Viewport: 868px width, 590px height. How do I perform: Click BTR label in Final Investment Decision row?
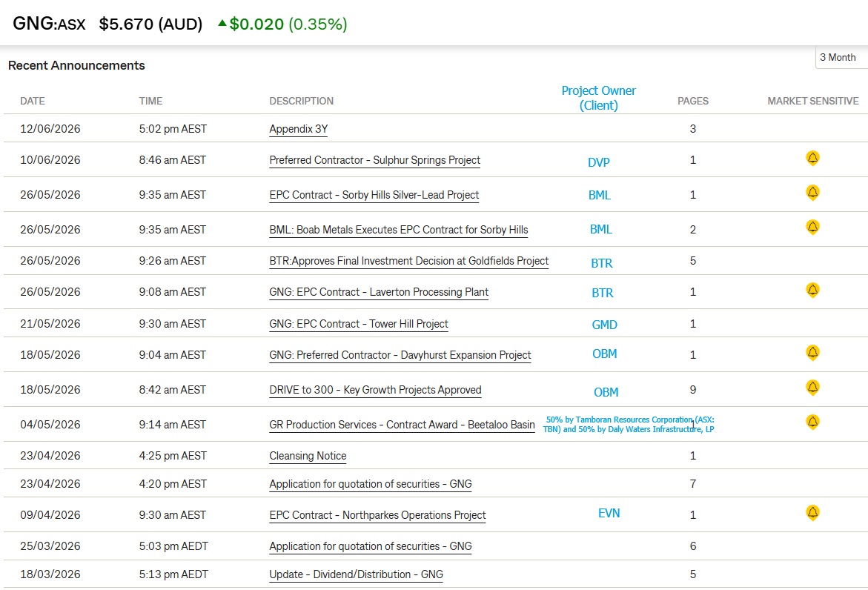point(602,263)
